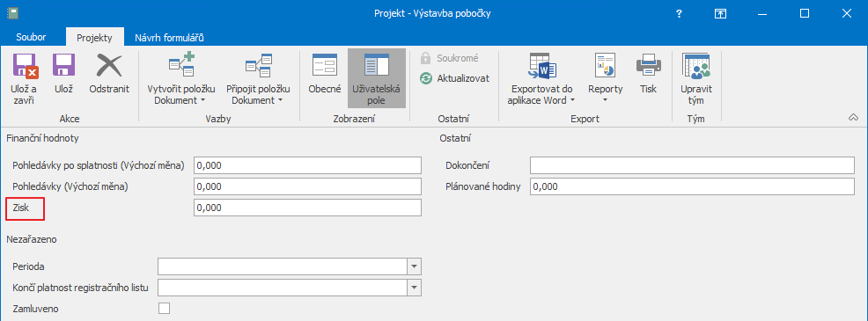Open Připojit položku Dokument

tap(258, 79)
